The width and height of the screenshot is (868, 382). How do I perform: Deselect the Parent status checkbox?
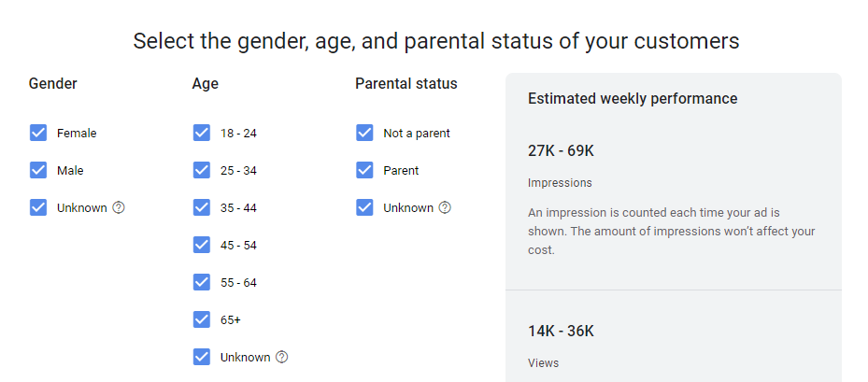(364, 170)
